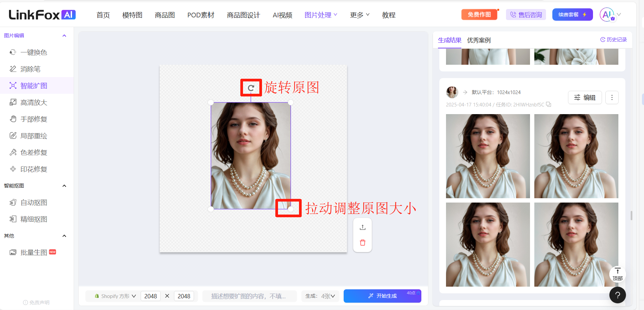Click the results panel vertical scrollbar
The height and width of the screenshot is (310, 644).
pos(631,216)
